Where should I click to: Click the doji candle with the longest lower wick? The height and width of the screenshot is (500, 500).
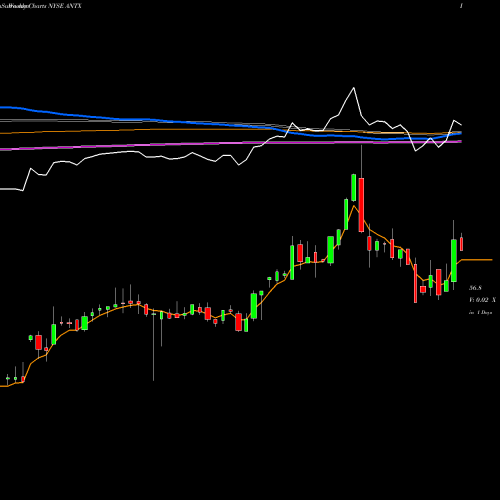point(154,347)
